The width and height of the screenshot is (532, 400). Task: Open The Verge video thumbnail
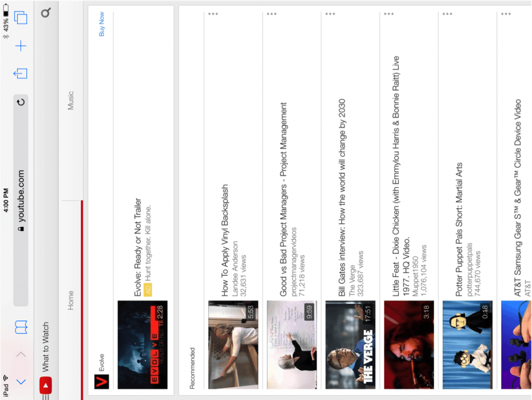point(350,345)
